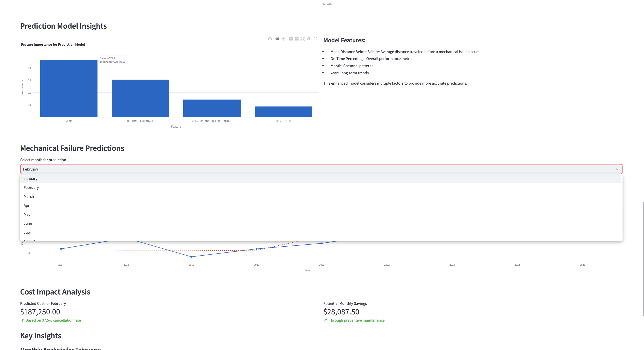This screenshot has height=350, width=644.
Task: Select the Zoom tool in chart toolbar
Action: click(x=277, y=39)
